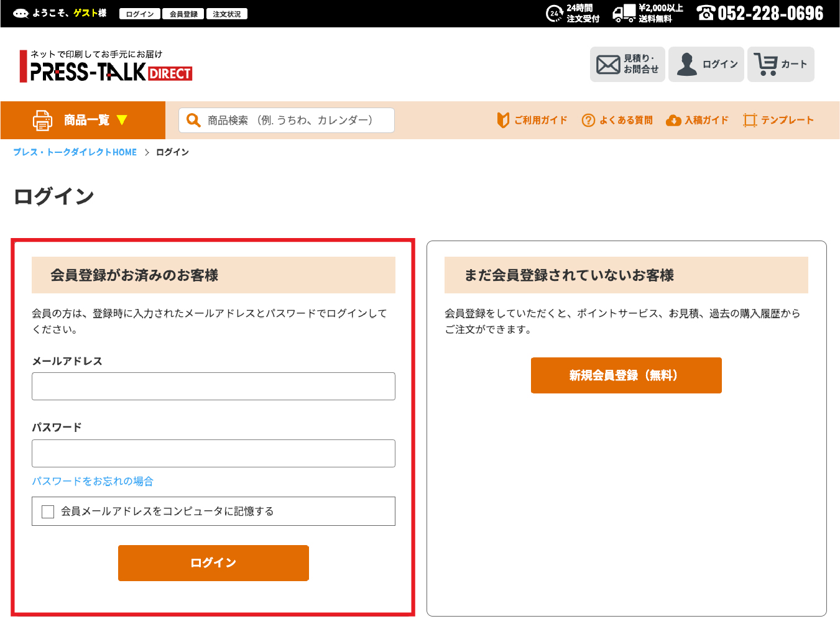The image size is (840, 629).
Task: Click the breadcrumb ログイン text
Action: tap(172, 152)
